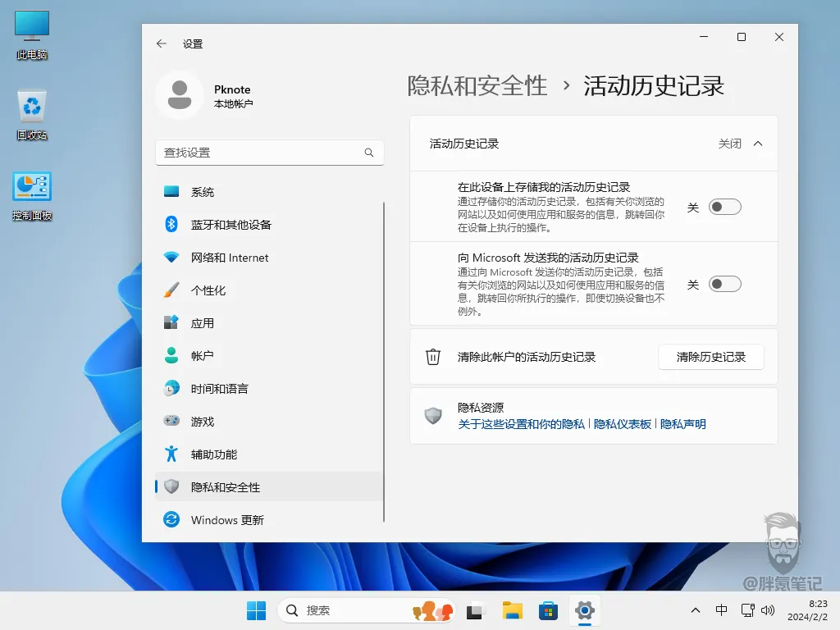Click the 隐私资源 shield icon
This screenshot has width=840, height=630.
click(x=433, y=416)
